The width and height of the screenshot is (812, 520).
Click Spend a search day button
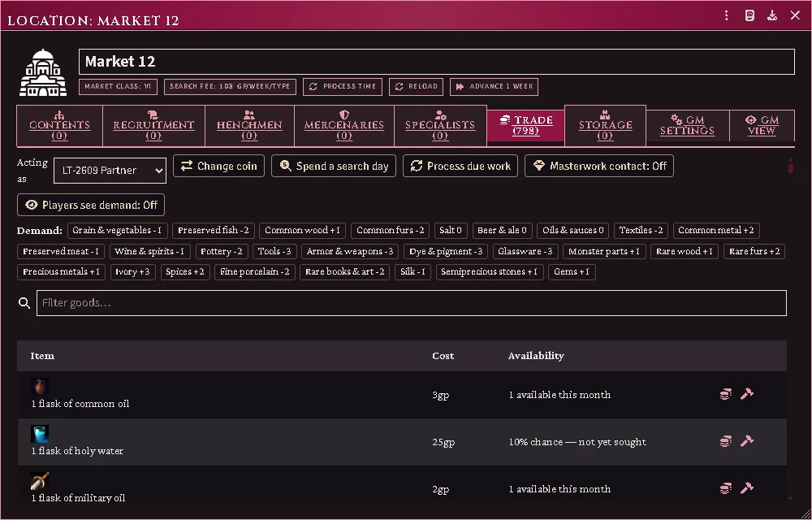click(334, 167)
